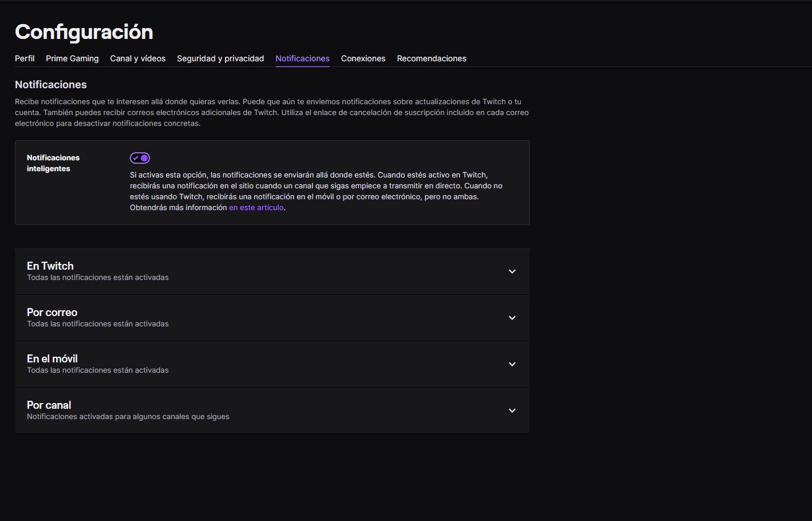Image resolution: width=812 pixels, height=521 pixels.
Task: Open the Recomendaciones tab
Action: click(x=431, y=58)
